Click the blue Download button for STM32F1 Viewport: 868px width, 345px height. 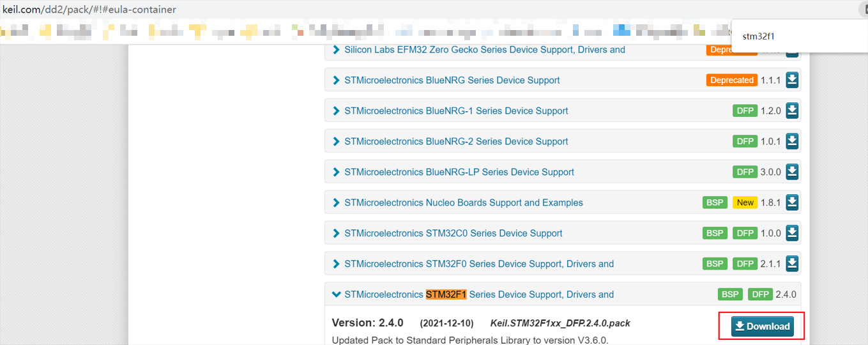762,326
